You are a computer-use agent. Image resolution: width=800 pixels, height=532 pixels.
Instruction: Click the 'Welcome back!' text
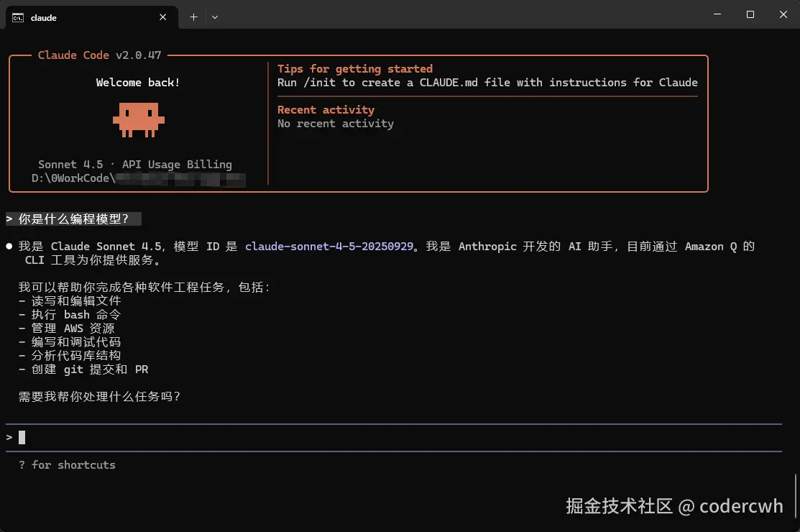click(x=138, y=83)
